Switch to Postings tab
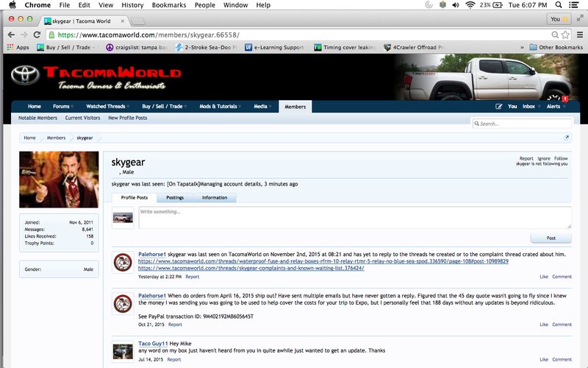This screenshot has height=368, width=588. click(x=175, y=198)
